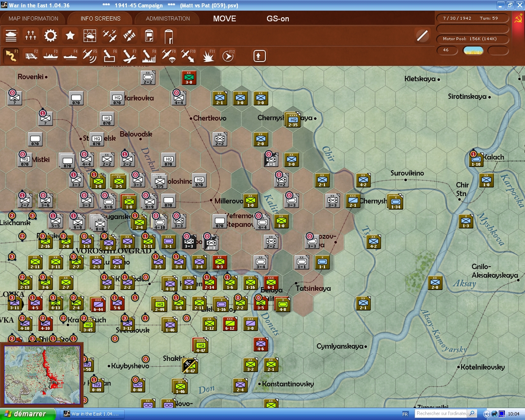
Task: Select the unit counter labeled 0-40
Action: click(x=137, y=384)
